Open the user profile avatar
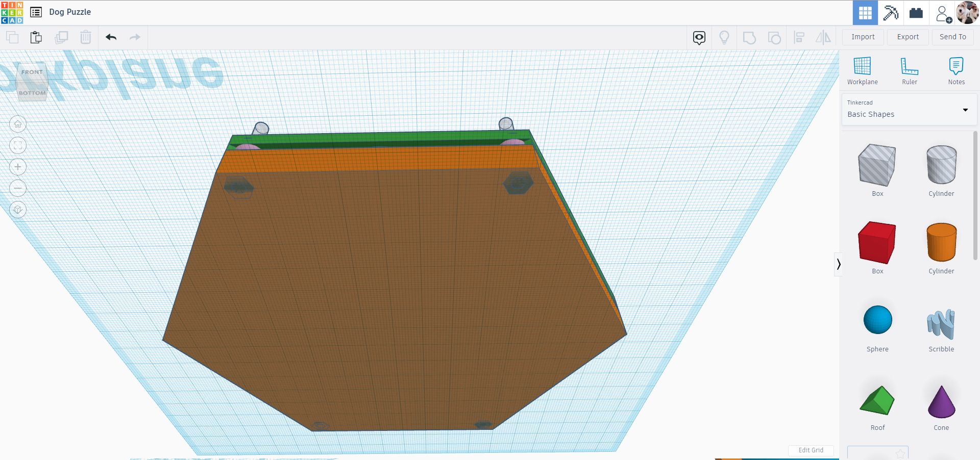The image size is (980, 460). coord(967,12)
